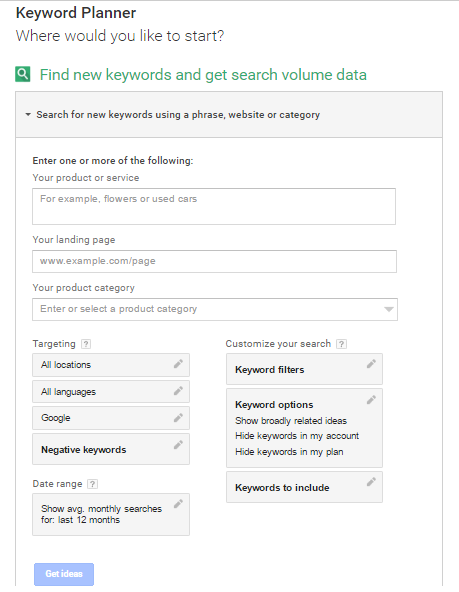Click the Date range help question mark

tap(92, 484)
